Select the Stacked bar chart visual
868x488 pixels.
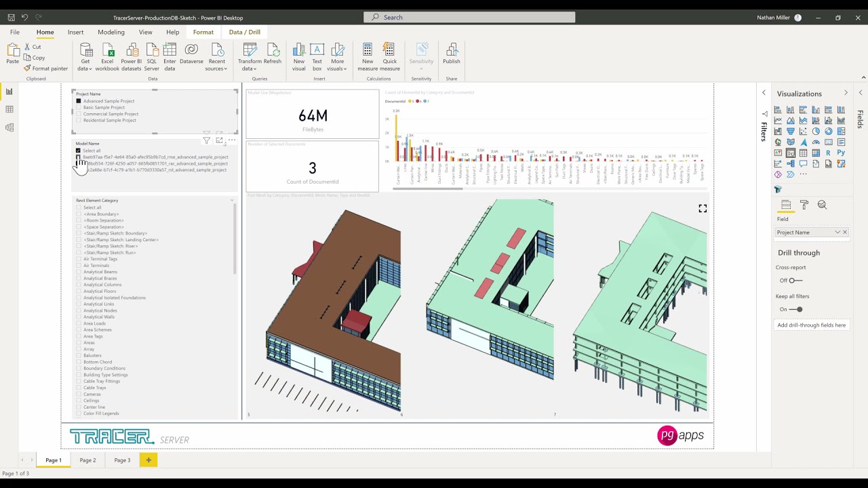778,110
